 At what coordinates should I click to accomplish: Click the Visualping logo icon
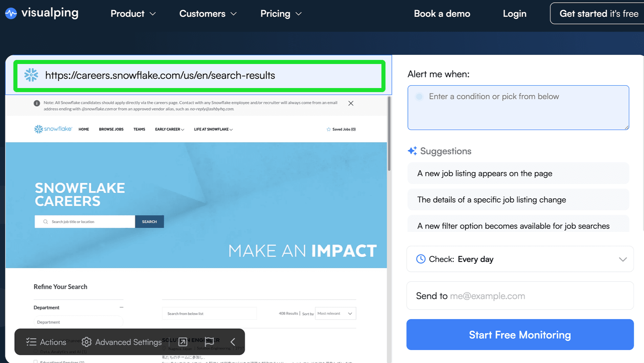pyautogui.click(x=11, y=13)
